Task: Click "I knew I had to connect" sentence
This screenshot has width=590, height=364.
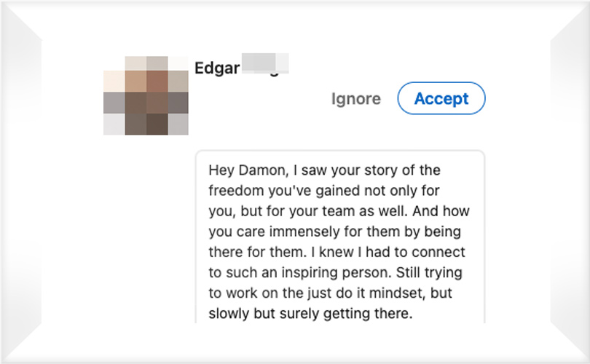Action: [388, 252]
